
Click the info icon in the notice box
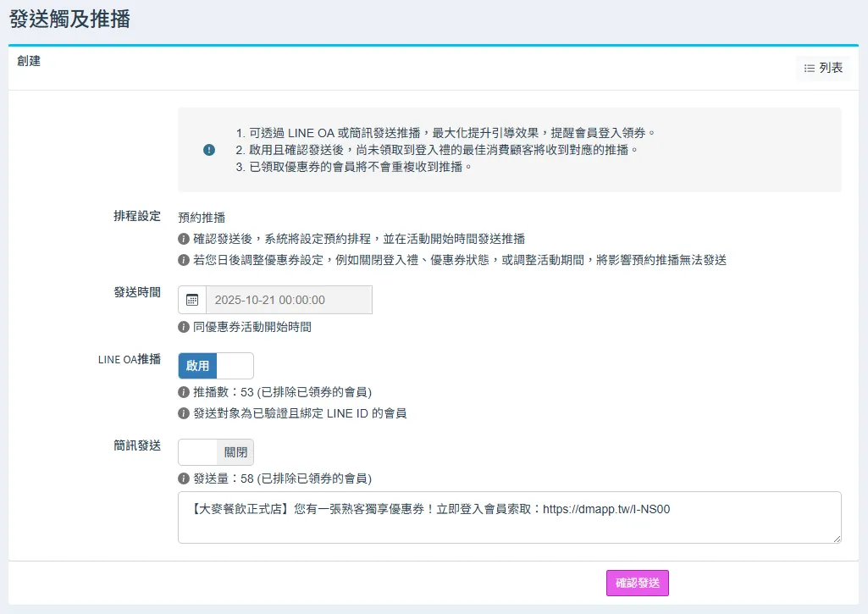209,150
